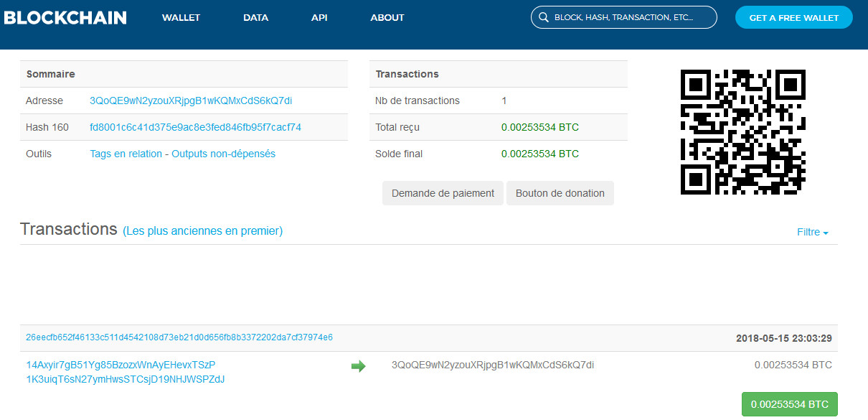Click the Adresse row label
The image size is (868, 420).
[44, 101]
